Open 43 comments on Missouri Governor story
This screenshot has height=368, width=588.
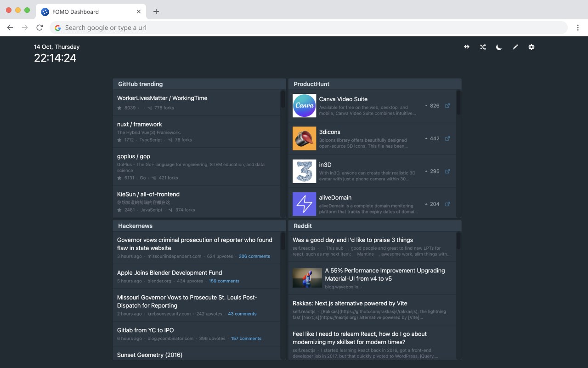(x=242, y=314)
